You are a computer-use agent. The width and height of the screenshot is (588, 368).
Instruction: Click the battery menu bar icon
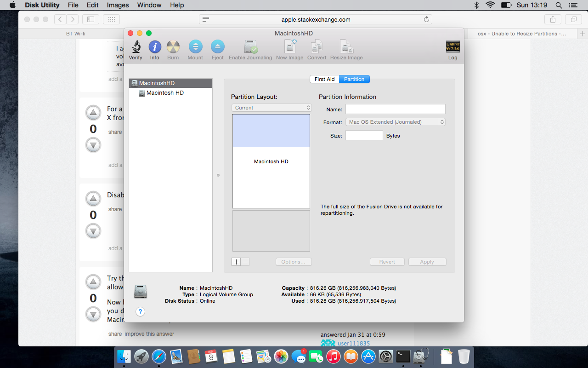(x=506, y=5)
